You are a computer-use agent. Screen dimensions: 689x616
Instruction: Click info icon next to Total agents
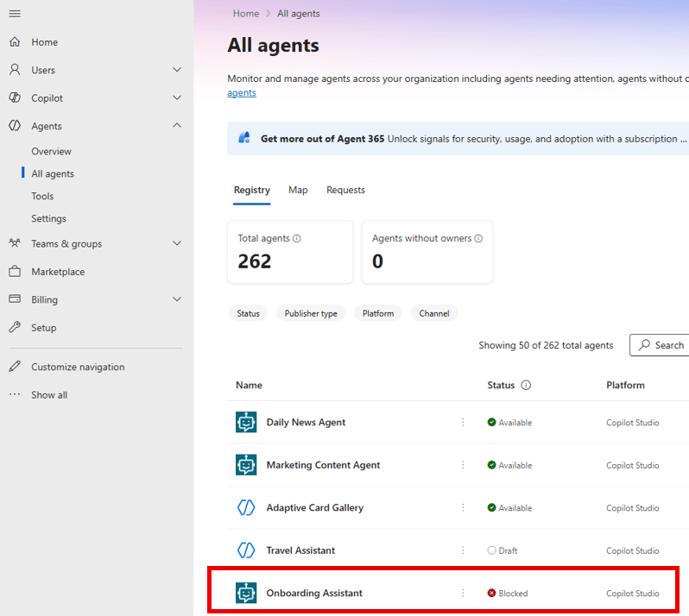[297, 238]
